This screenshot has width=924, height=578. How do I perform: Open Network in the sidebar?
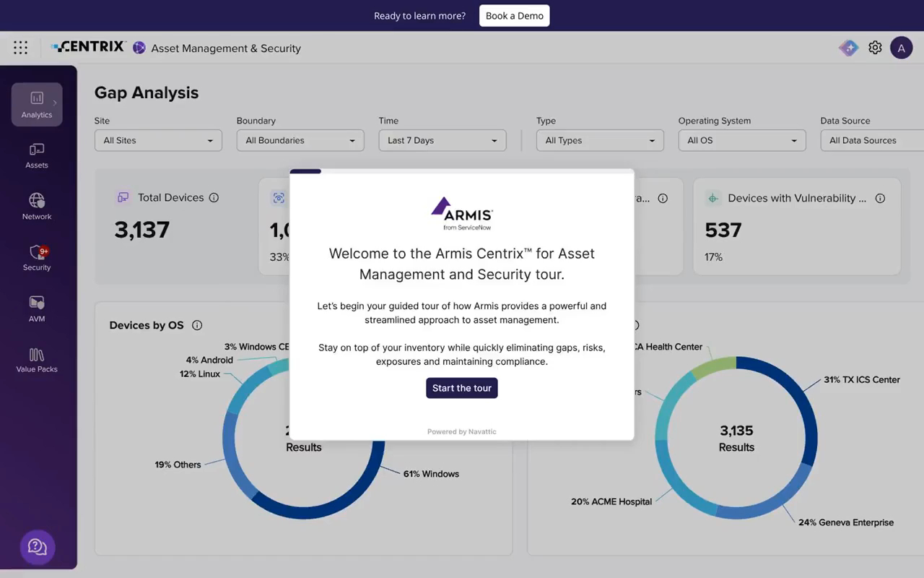[37, 207]
